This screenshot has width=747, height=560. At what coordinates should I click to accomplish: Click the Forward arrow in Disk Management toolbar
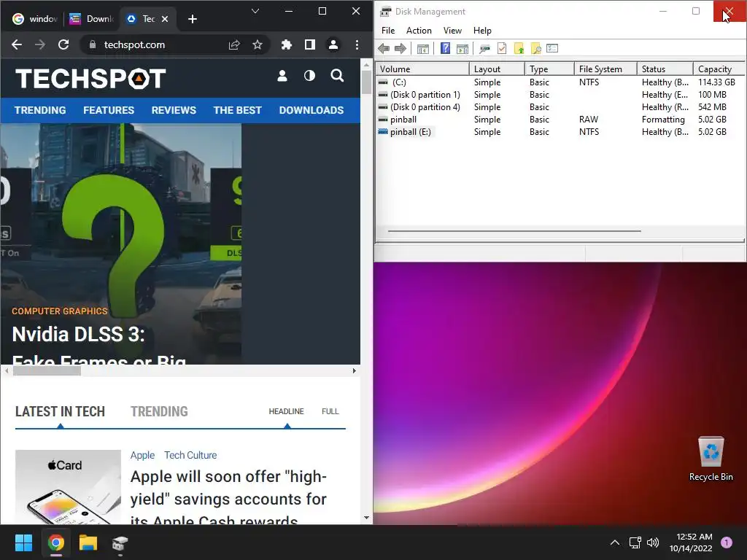point(400,48)
